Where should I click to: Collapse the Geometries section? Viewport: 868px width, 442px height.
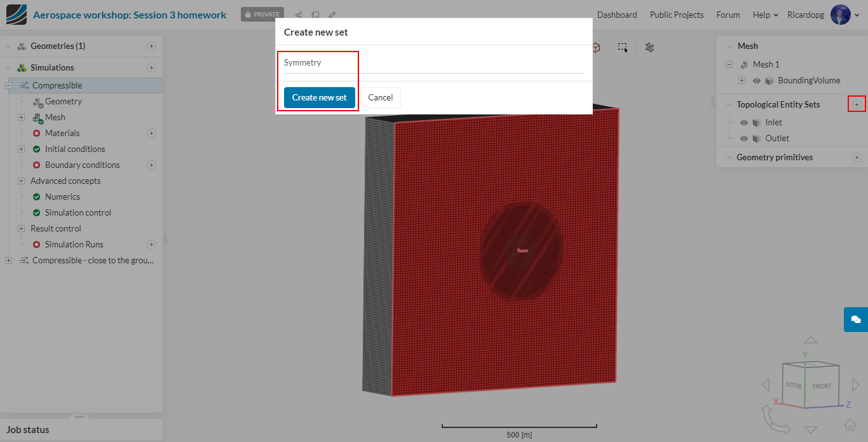[8, 46]
